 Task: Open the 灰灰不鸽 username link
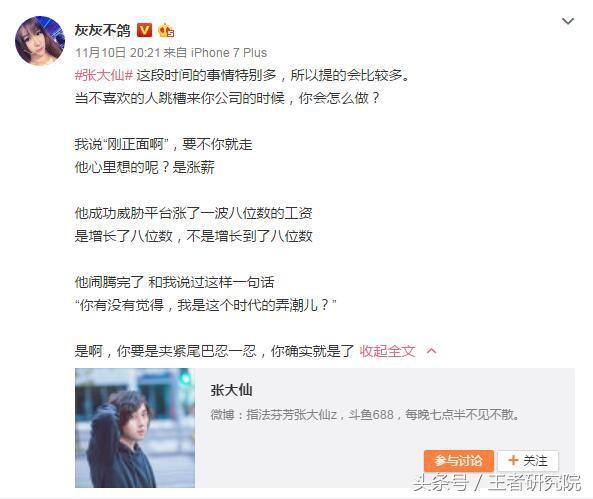[x=102, y=30]
